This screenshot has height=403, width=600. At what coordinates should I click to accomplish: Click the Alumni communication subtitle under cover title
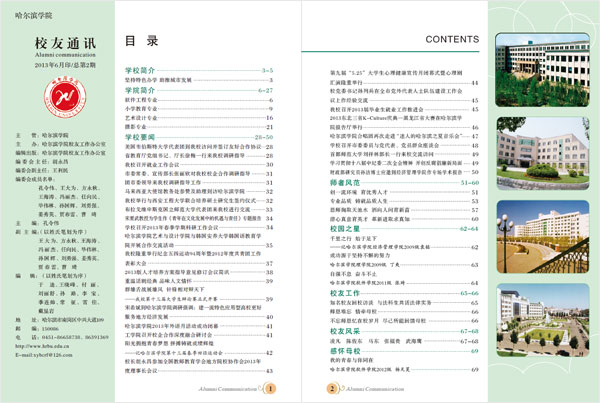(x=65, y=55)
